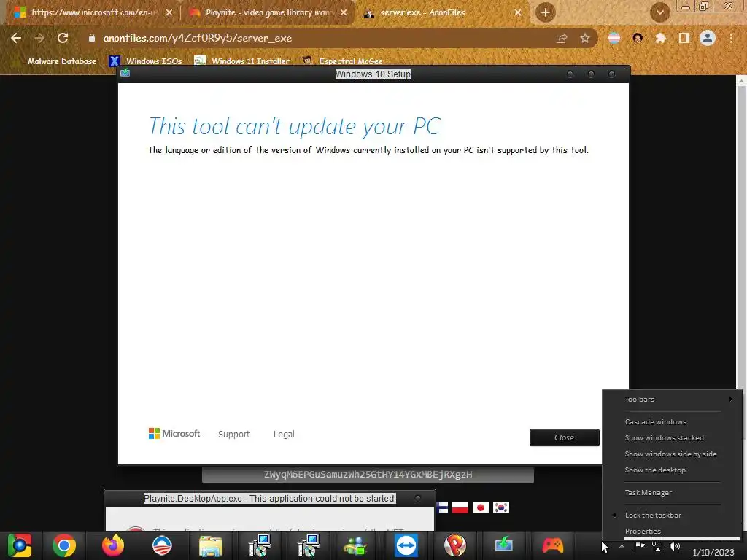Click the Windows 10 Setup title bar icon
747x560 pixels.
click(x=125, y=73)
